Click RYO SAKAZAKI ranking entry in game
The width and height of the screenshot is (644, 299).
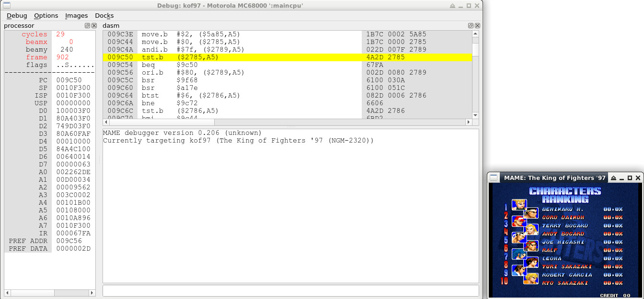pyautogui.click(x=565, y=283)
